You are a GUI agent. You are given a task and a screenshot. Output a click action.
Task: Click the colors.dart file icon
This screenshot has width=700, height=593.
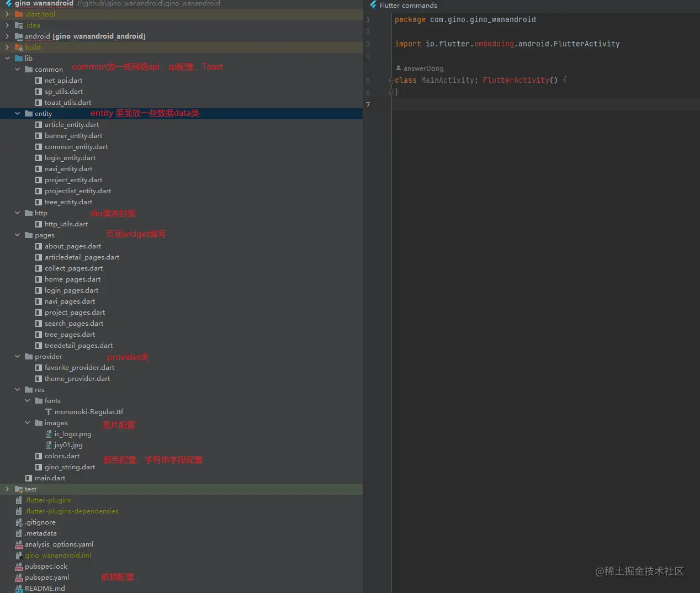(x=39, y=456)
